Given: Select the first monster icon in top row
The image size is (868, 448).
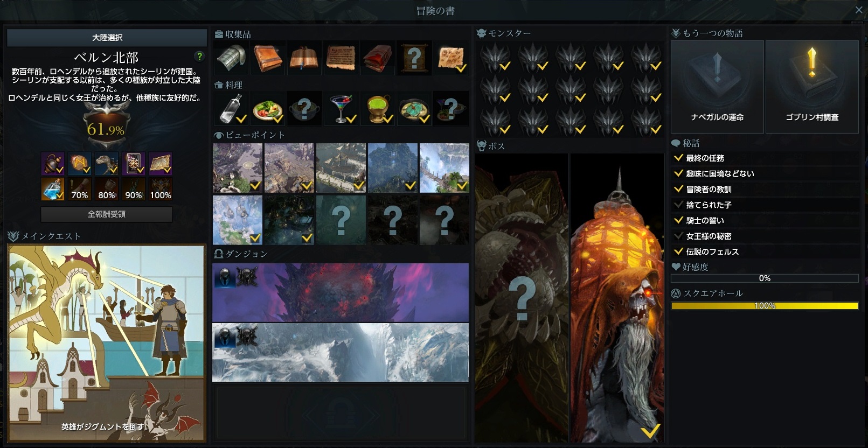Looking at the screenshot, I should coord(495,58).
